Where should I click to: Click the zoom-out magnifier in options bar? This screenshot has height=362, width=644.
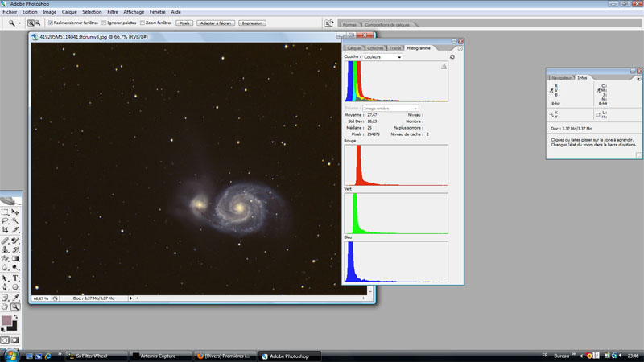click(39, 23)
